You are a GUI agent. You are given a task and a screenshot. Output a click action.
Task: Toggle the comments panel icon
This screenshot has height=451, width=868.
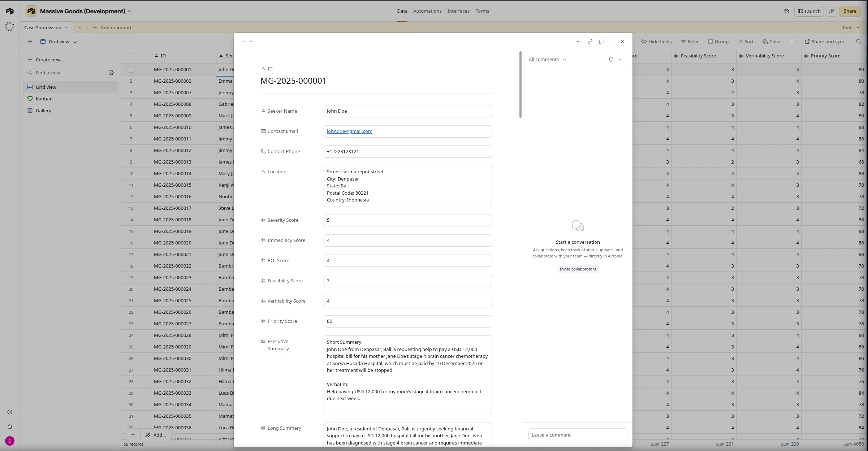602,42
